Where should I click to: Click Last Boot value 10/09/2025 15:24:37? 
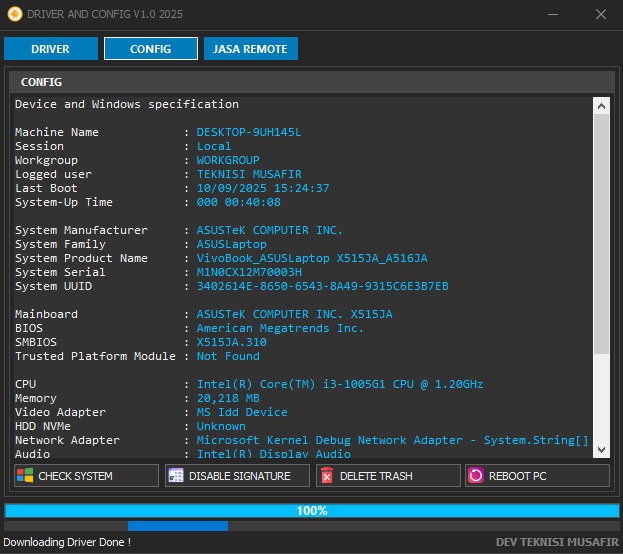(x=263, y=188)
